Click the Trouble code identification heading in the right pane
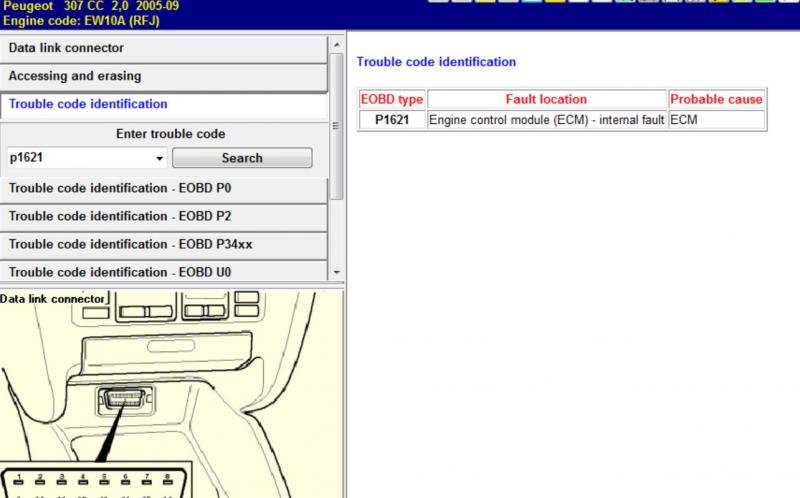800x498 pixels. (x=436, y=62)
